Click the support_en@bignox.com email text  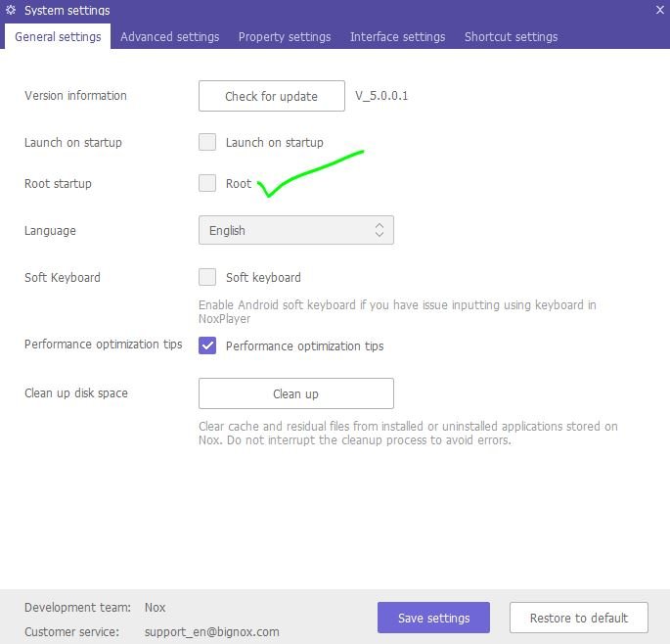211,631
